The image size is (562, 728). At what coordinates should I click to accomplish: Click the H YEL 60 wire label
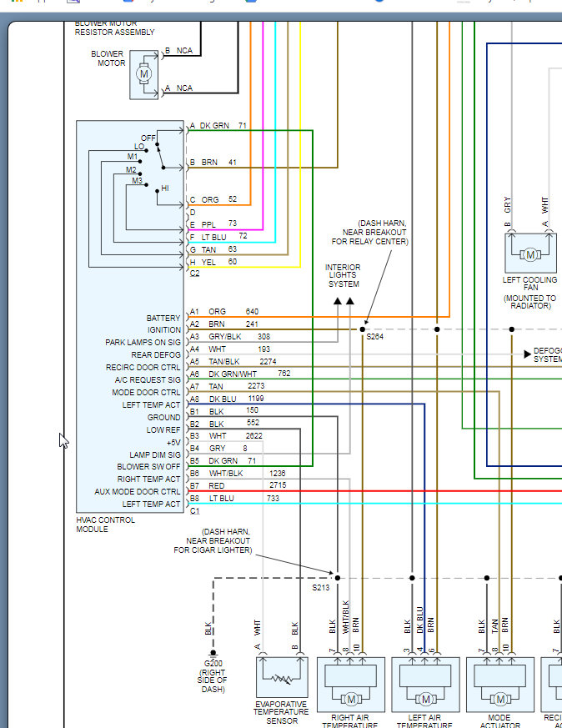(213, 262)
